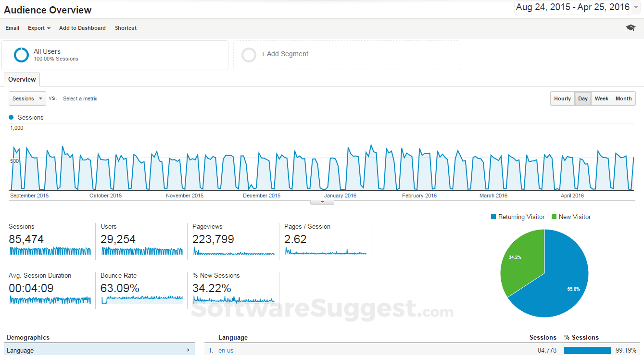The image size is (644, 355).
Task: Click the empty Add Segment circle icon
Action: (249, 55)
